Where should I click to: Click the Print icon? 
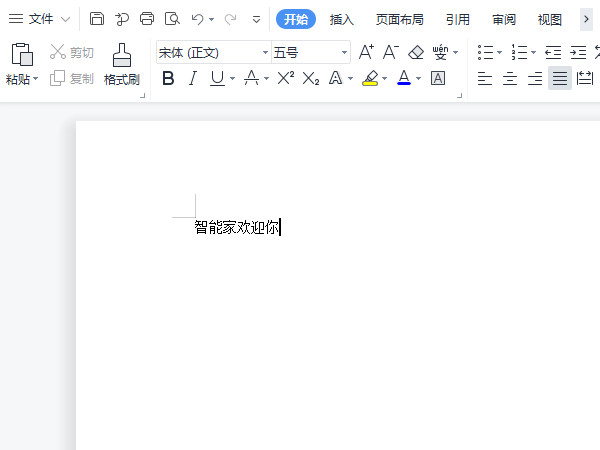click(147, 19)
